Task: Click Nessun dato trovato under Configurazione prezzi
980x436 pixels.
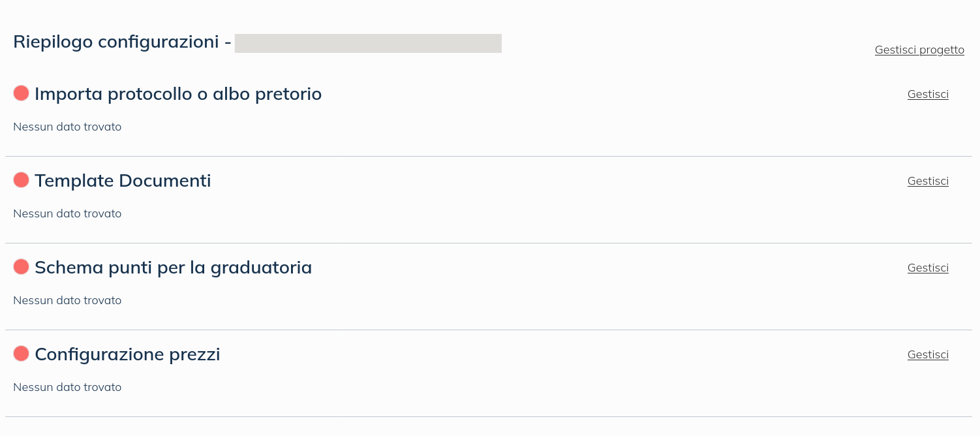Action: pyautogui.click(x=67, y=387)
